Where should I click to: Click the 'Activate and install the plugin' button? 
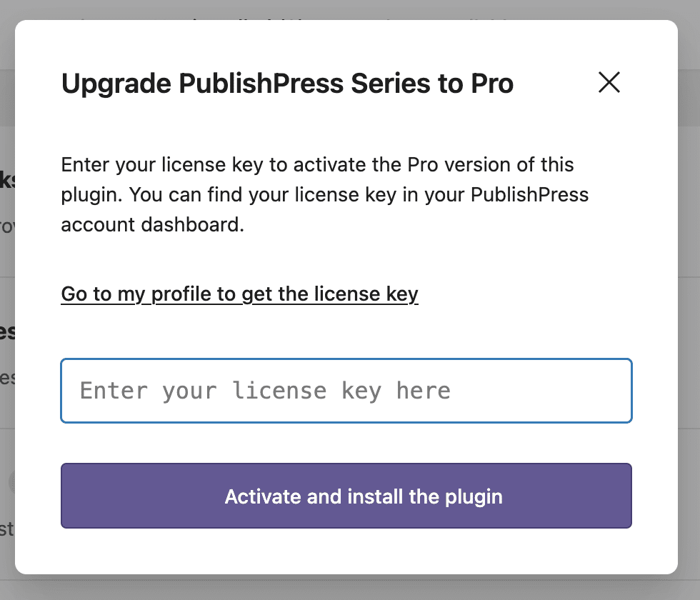point(346,496)
